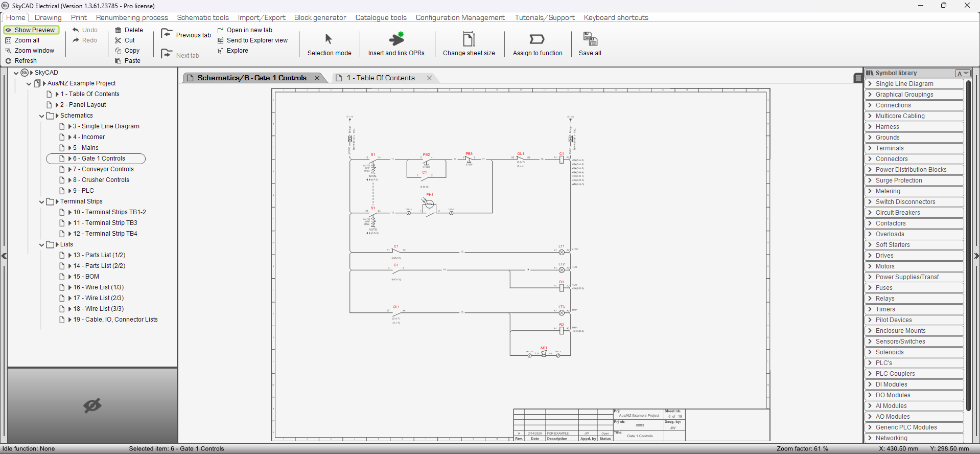The image size is (980, 454).
Task: Select the Selection mode cursor tool
Action: pos(329,39)
